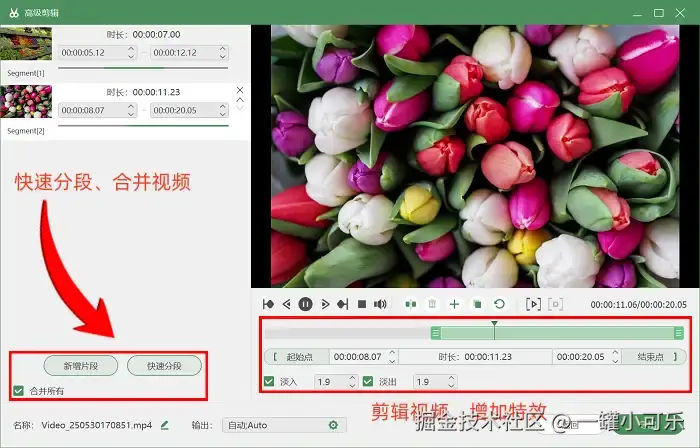Click the 新增片段 button
This screenshot has height=448, width=700.
click(81, 366)
